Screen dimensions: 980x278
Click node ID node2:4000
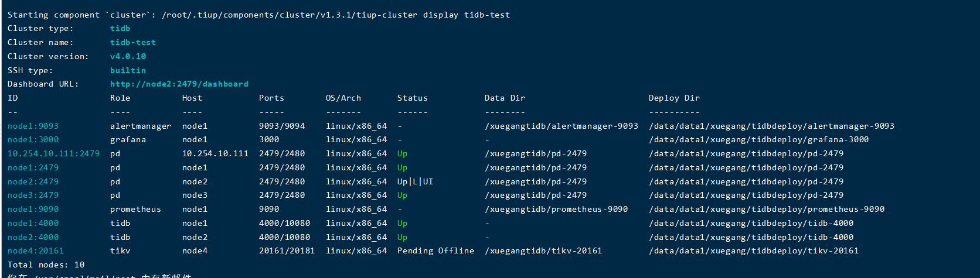point(33,238)
